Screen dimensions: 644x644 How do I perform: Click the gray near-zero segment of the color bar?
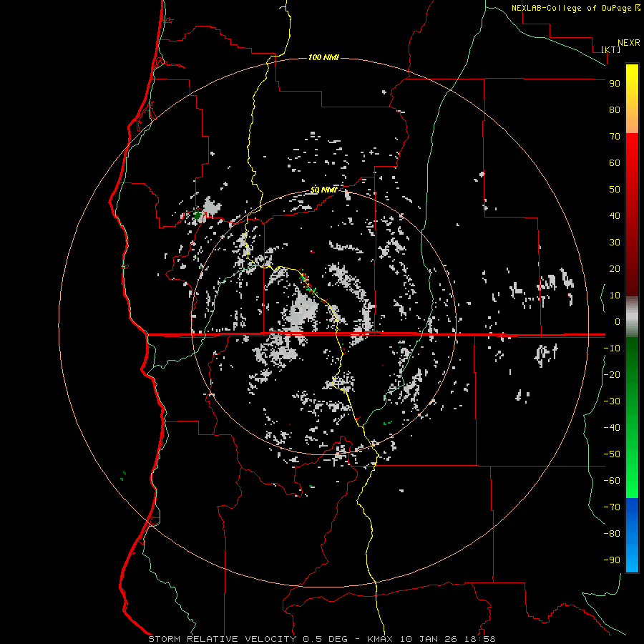point(632,317)
